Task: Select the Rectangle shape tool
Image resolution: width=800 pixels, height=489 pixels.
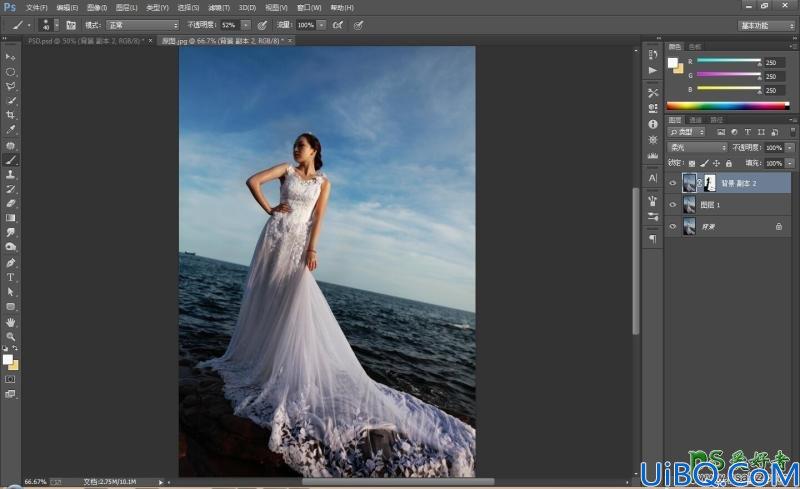Action: 10,307
